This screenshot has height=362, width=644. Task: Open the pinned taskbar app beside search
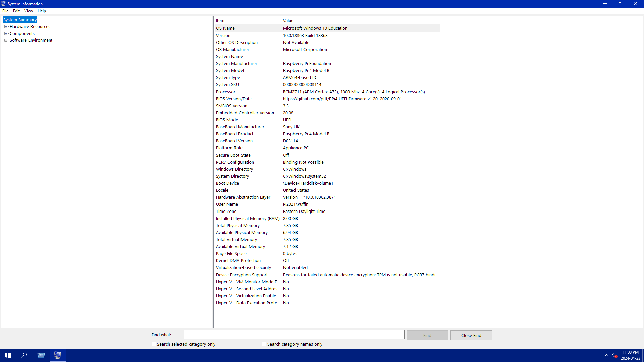[41, 355]
